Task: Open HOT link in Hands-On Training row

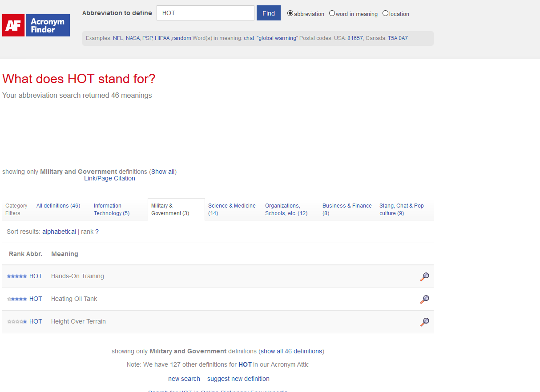Action: 36,276
